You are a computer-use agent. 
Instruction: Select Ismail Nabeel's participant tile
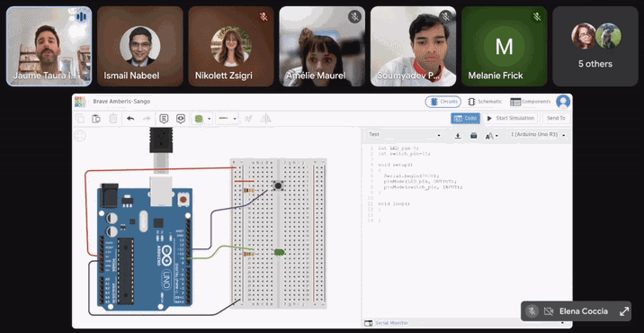[140, 46]
